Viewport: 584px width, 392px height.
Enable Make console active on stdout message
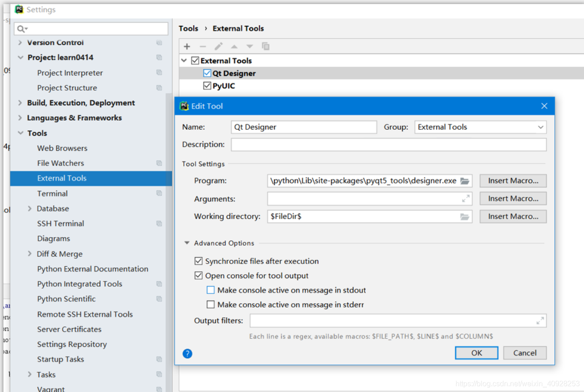coord(210,290)
